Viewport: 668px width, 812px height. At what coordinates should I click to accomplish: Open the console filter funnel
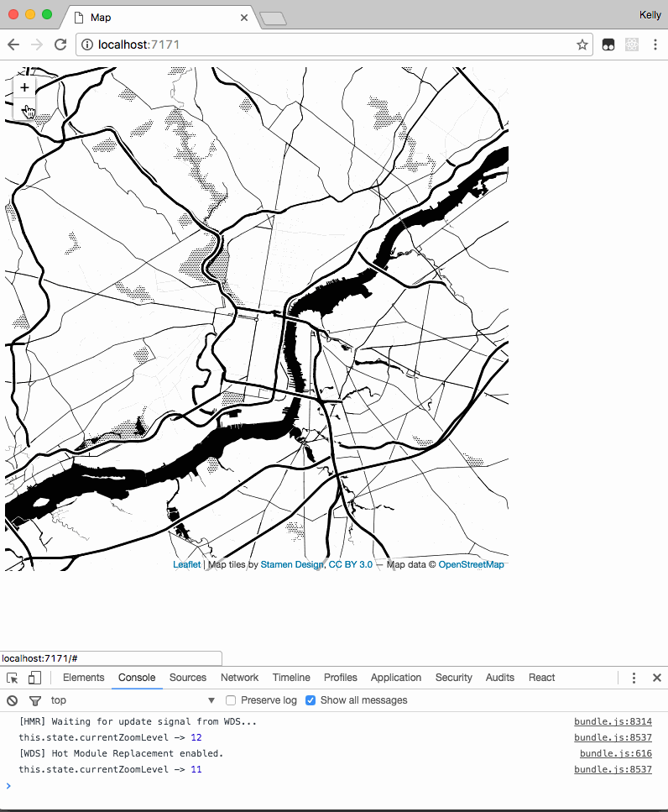[34, 700]
